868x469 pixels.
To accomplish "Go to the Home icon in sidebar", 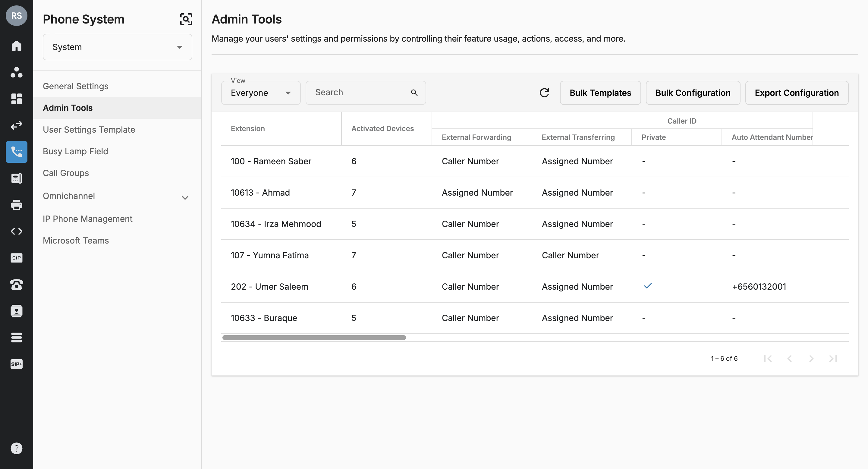I will click(x=17, y=46).
